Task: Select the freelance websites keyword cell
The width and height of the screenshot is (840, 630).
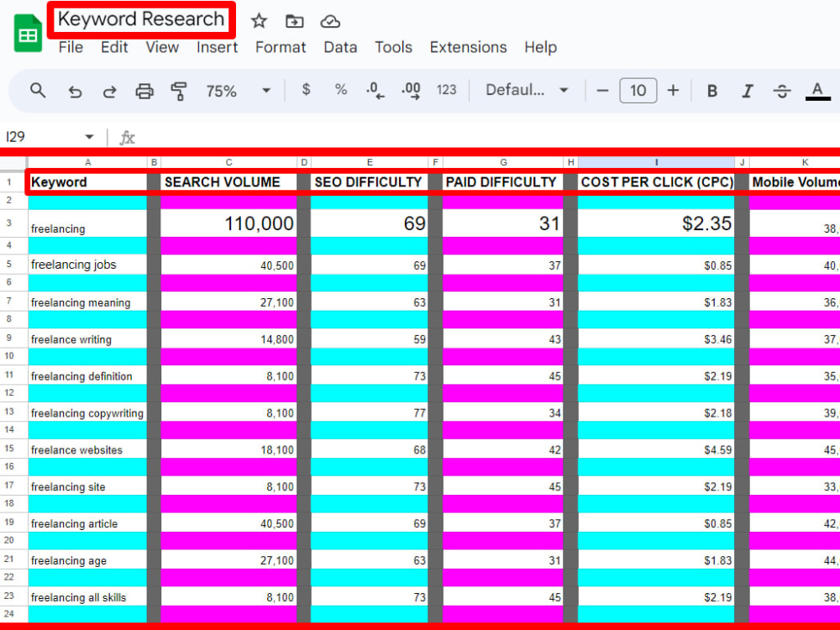Action: click(88, 449)
